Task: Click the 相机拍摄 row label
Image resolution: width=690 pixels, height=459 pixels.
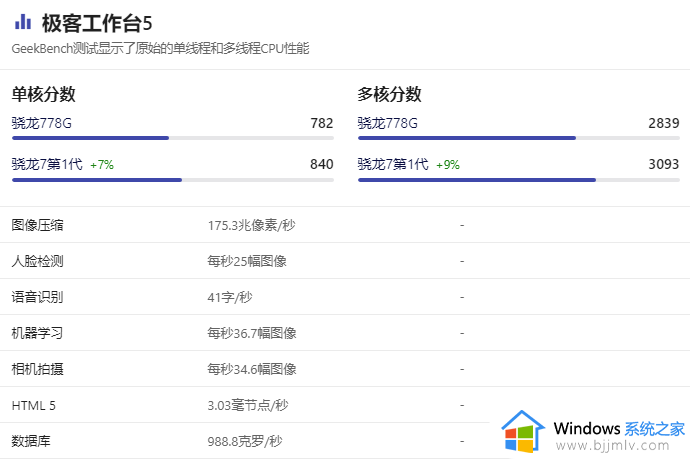Action: [37, 369]
